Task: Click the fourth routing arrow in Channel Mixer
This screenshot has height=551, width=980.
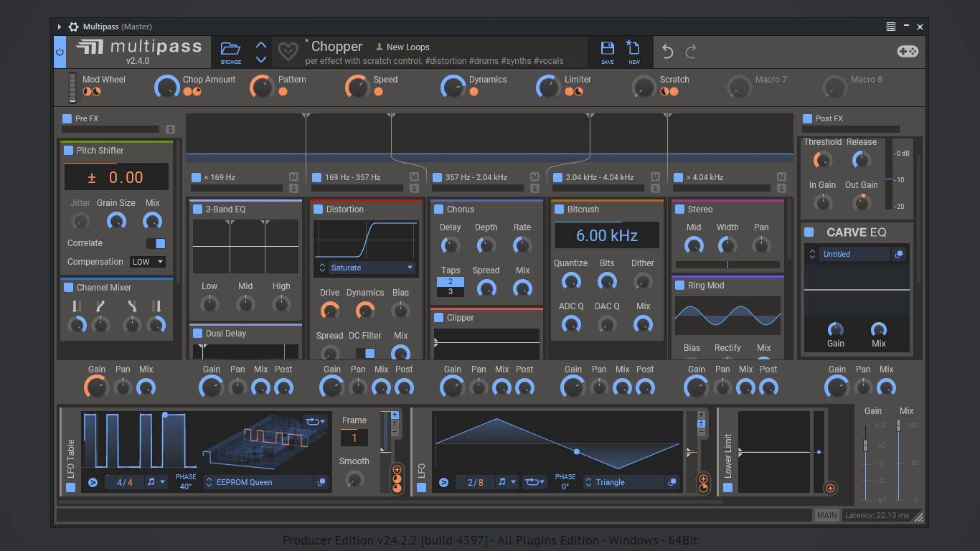Action: pyautogui.click(x=156, y=306)
